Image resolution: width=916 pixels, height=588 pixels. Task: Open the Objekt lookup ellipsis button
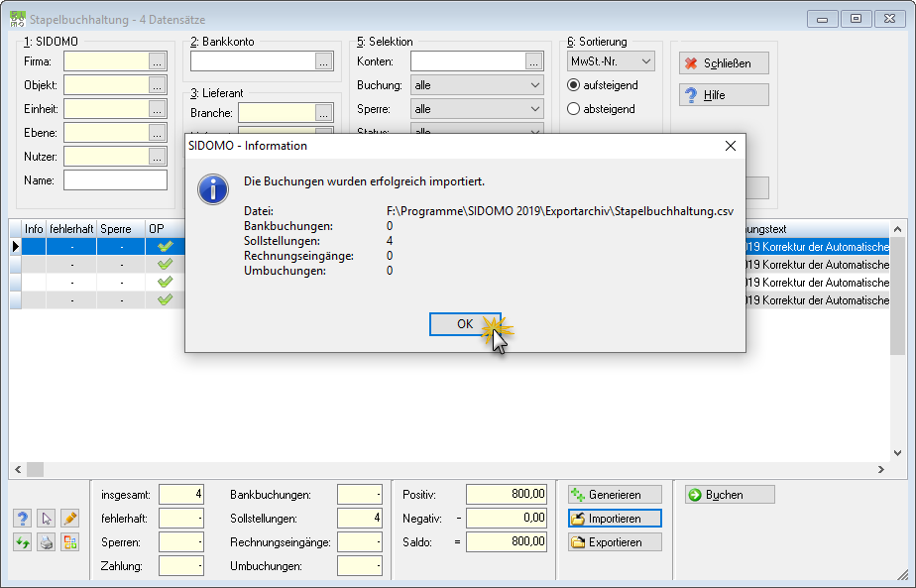click(x=158, y=85)
